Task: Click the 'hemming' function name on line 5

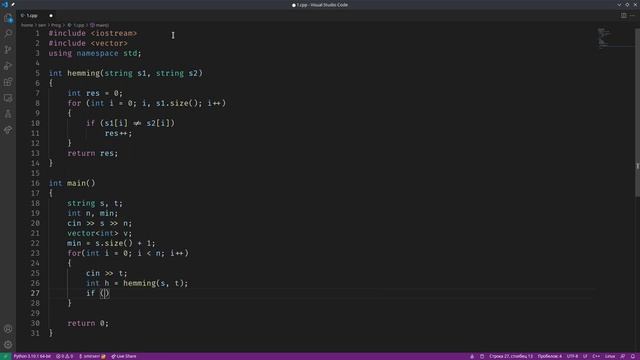Action: coord(83,73)
